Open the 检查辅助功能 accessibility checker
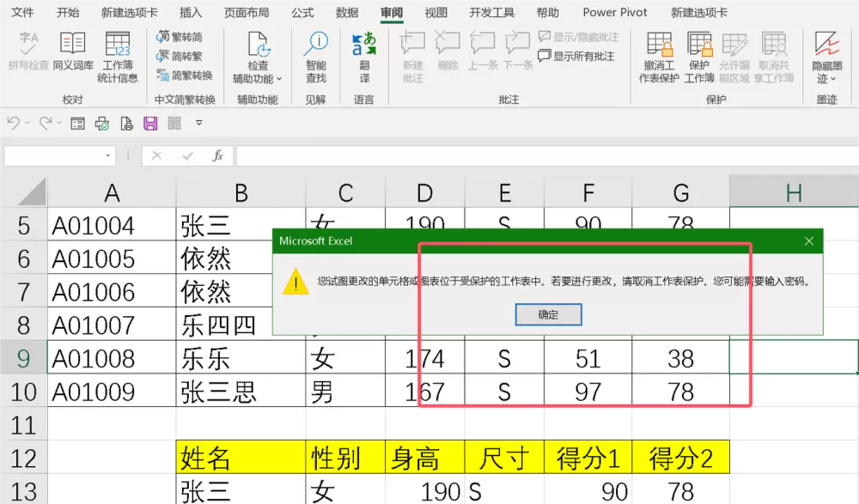 point(258,57)
